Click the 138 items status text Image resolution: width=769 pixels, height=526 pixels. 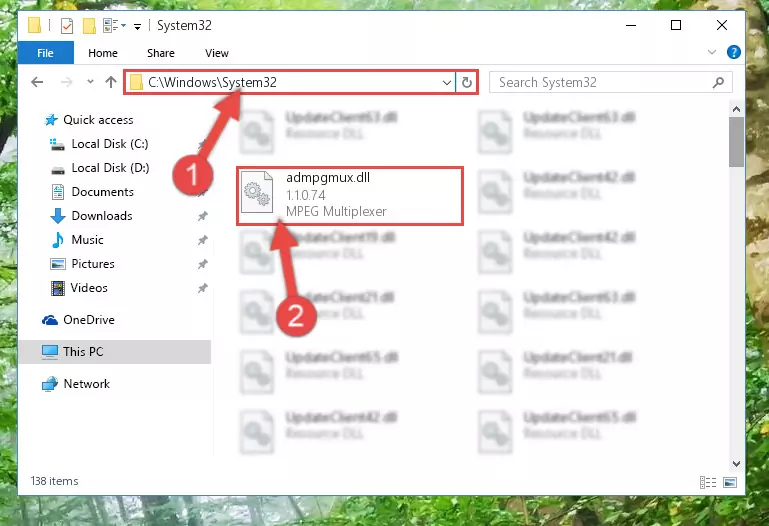coord(54,481)
